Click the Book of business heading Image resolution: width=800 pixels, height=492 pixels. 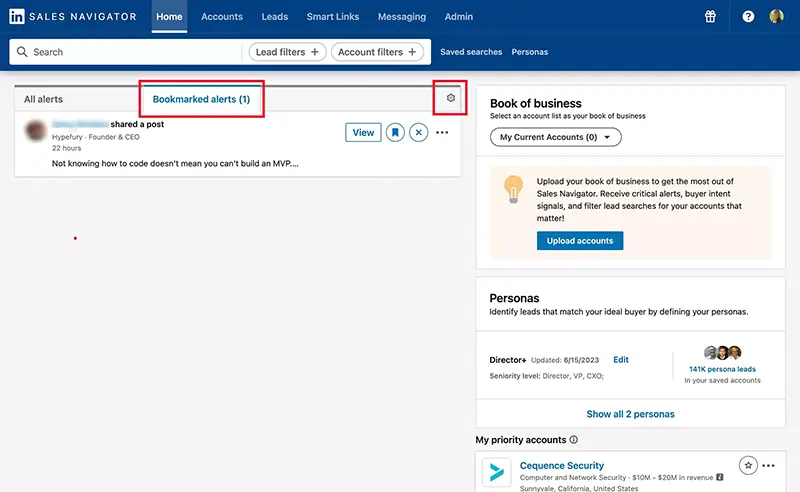point(536,103)
